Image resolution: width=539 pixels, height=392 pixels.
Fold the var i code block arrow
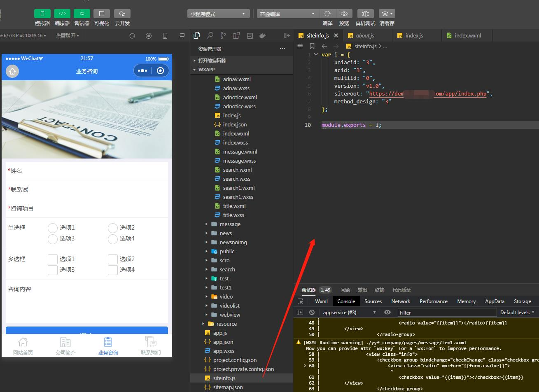click(316, 54)
